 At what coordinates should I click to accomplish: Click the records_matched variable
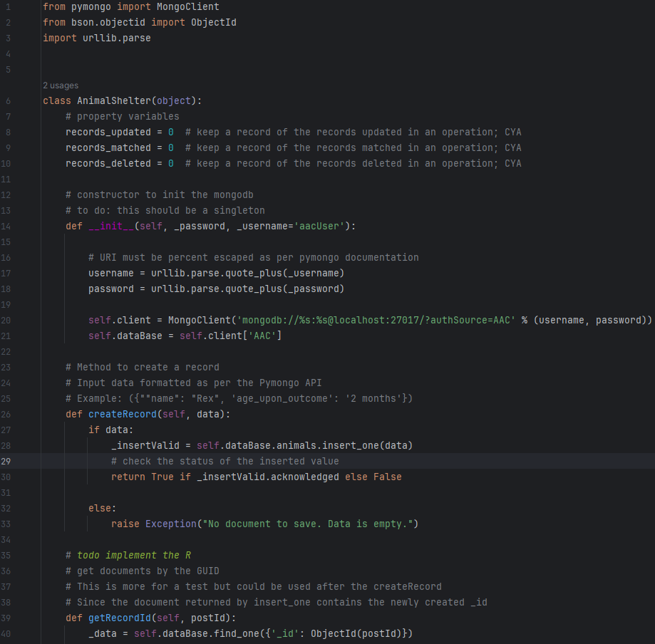click(x=108, y=148)
